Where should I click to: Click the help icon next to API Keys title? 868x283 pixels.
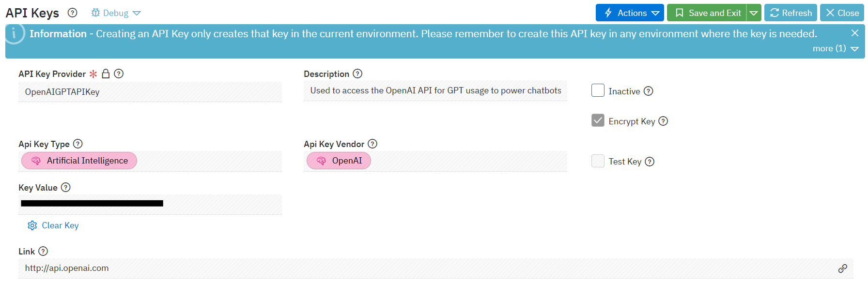(x=73, y=13)
